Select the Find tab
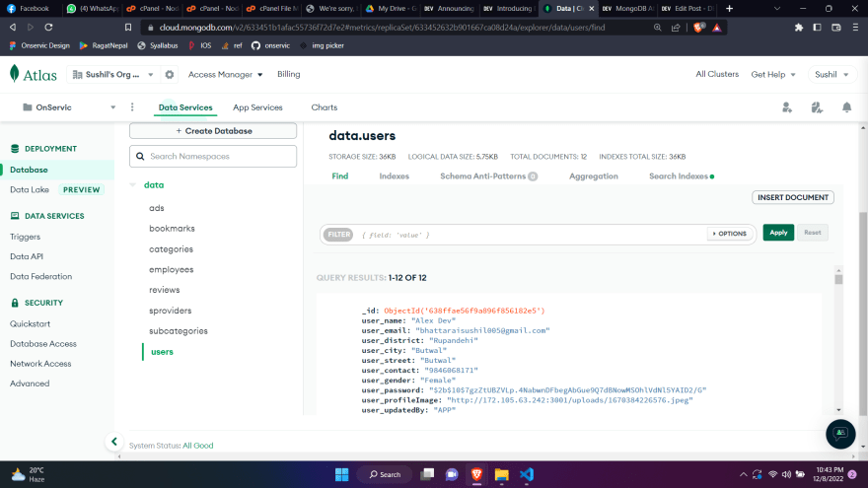 [x=340, y=175]
